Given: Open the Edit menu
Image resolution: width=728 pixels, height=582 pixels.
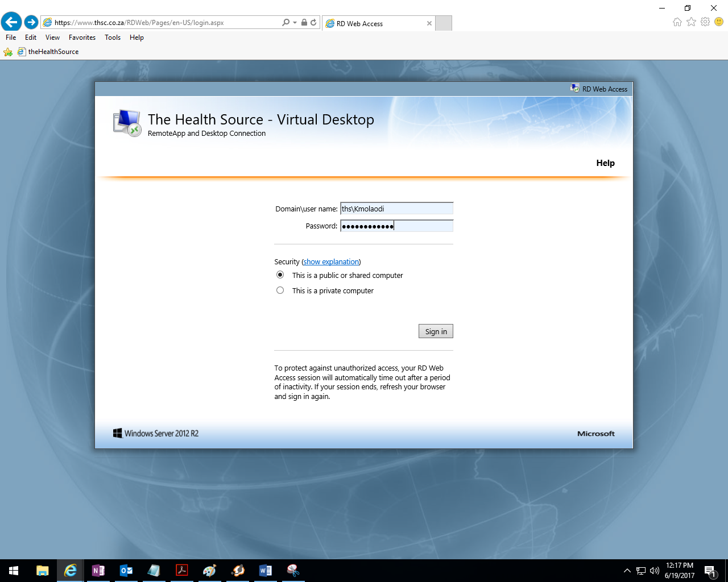Looking at the screenshot, I should [x=31, y=38].
